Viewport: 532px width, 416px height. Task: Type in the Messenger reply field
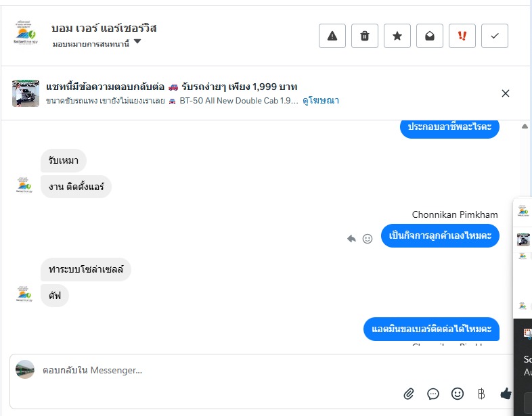203,370
